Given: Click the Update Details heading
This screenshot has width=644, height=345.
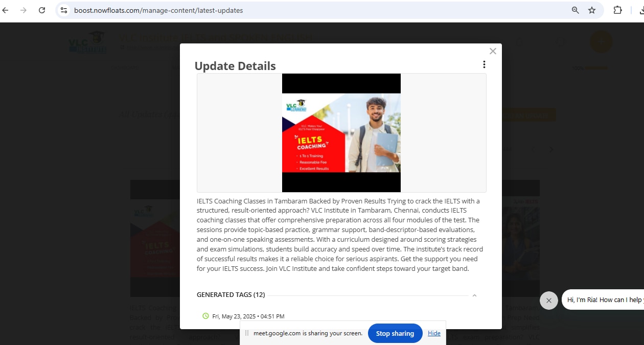Looking at the screenshot, I should click(235, 66).
